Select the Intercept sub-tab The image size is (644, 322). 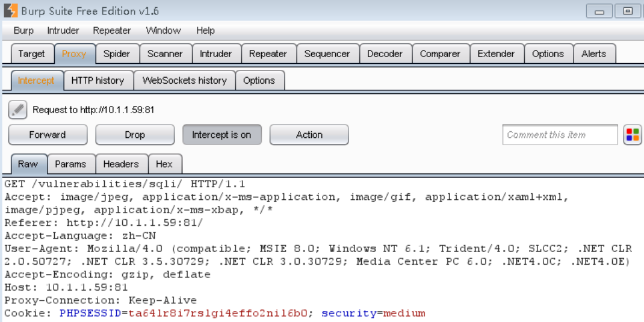(x=36, y=81)
